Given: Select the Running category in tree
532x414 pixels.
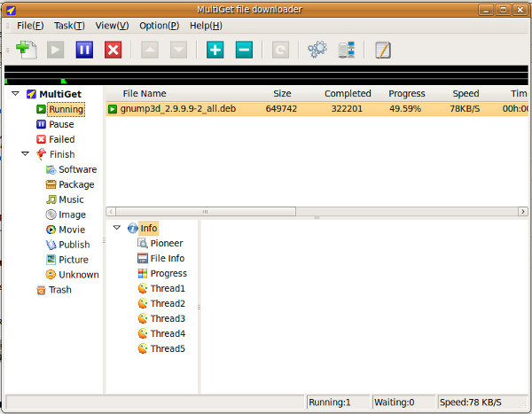Looking at the screenshot, I should 66,109.
